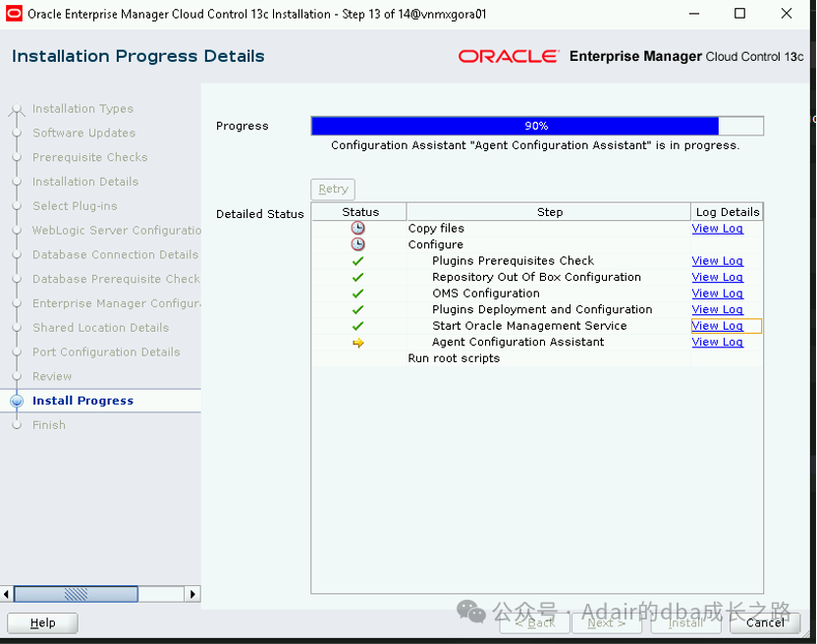Click the Copy files row text
Screen dimensions: 817x644
pyautogui.click(x=436, y=228)
